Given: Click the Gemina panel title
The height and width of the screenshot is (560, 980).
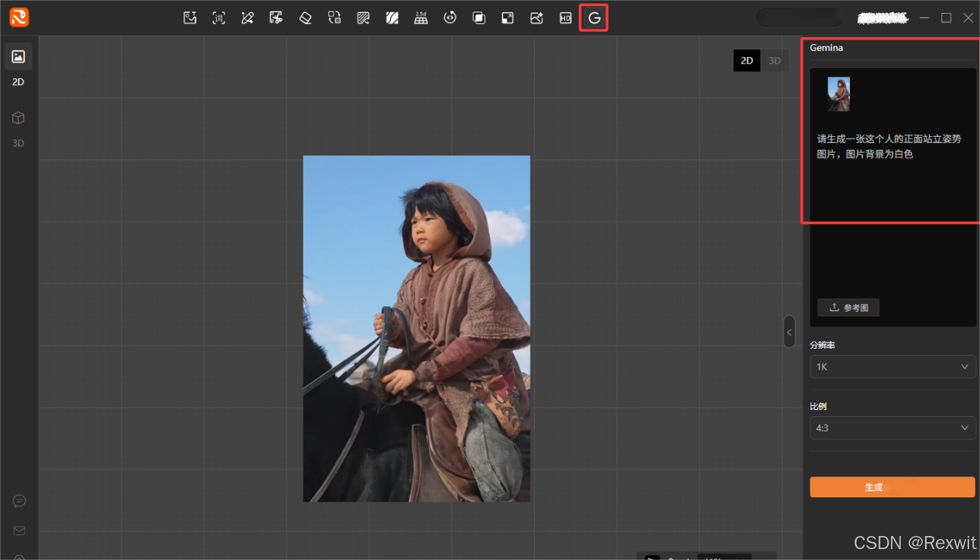Looking at the screenshot, I should (827, 48).
